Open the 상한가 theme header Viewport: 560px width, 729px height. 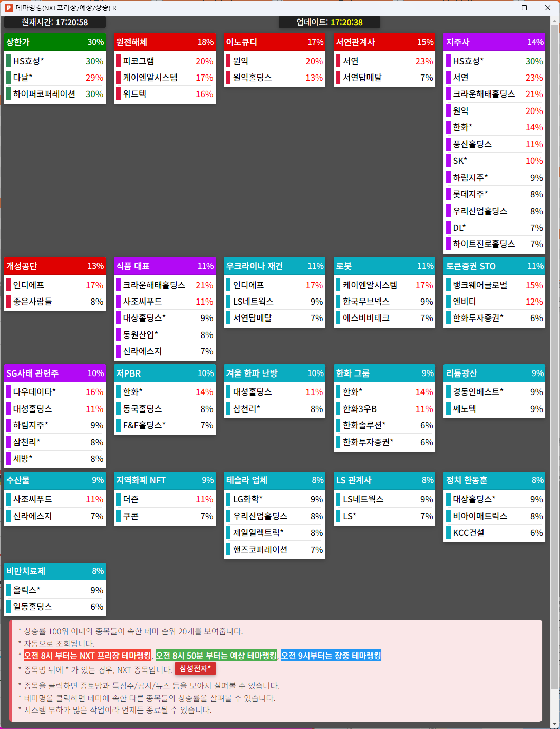click(55, 42)
